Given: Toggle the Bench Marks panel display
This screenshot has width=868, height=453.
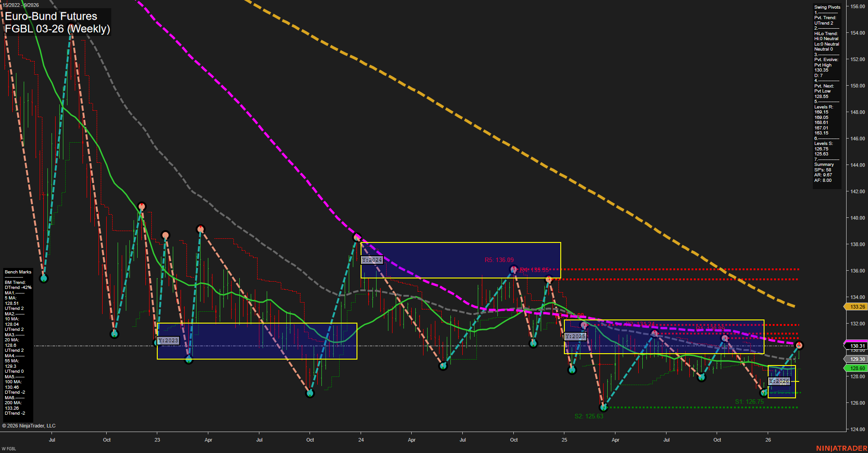Looking at the screenshot, I should (x=17, y=272).
